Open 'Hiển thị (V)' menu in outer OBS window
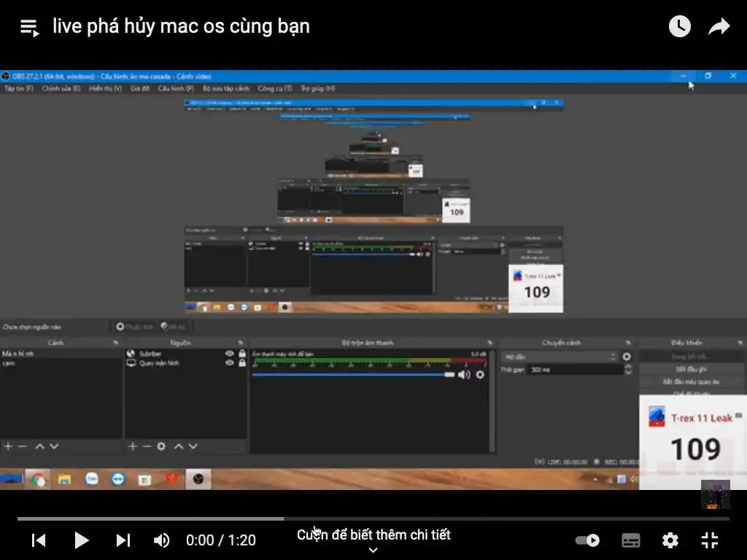The height and width of the screenshot is (560, 747). click(105, 88)
